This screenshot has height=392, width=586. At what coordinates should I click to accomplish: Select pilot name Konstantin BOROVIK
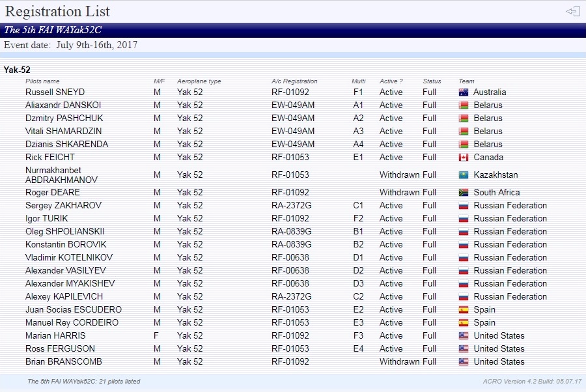click(66, 244)
